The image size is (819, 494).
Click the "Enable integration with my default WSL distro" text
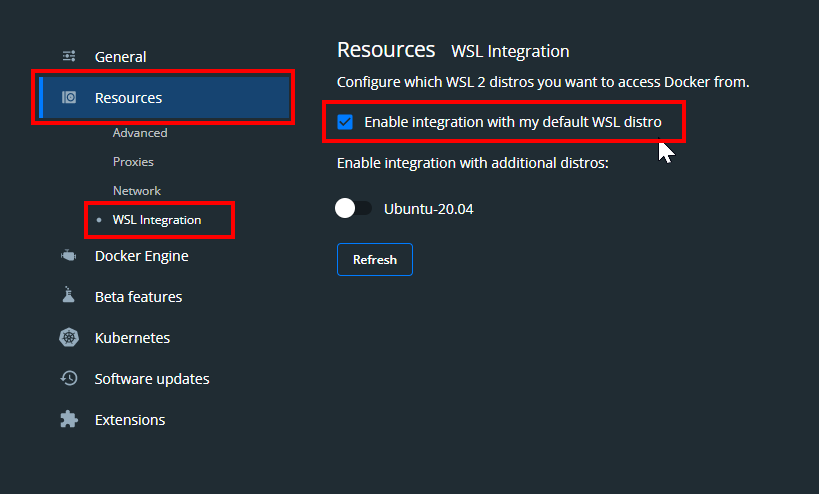(x=512, y=122)
